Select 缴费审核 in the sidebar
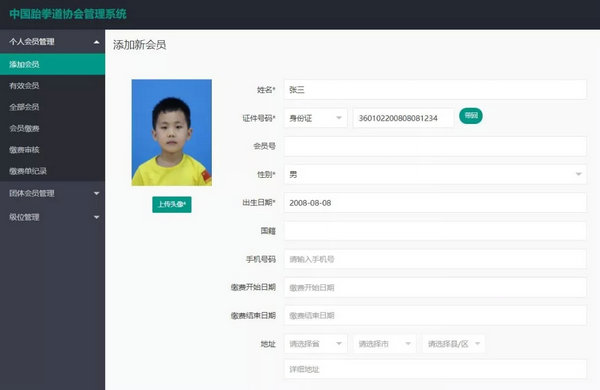600x390 pixels. click(52, 150)
